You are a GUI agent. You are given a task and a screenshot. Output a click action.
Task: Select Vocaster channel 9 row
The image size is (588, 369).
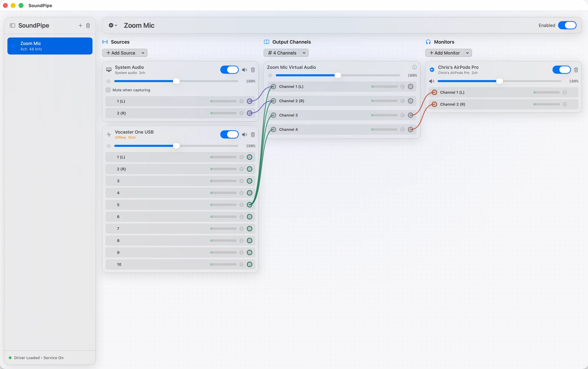pos(180,253)
